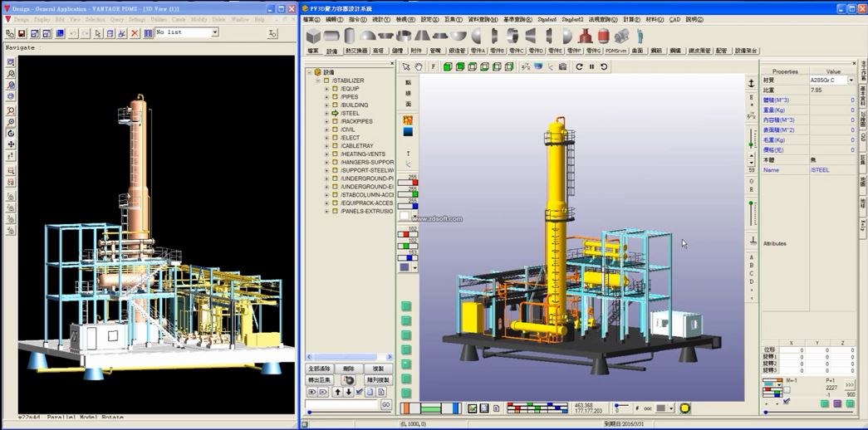
Task: Click the first green shaded cube view icon
Action: (447, 67)
